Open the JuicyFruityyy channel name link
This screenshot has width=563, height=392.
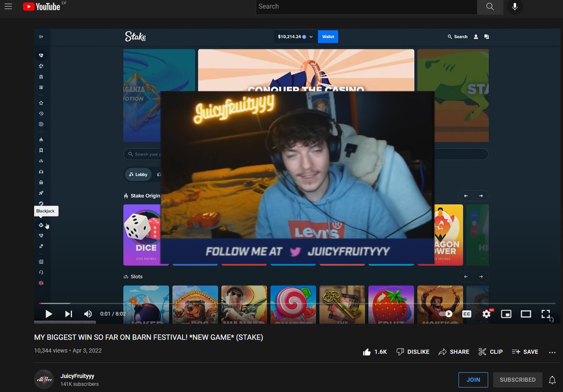pyautogui.click(x=77, y=376)
